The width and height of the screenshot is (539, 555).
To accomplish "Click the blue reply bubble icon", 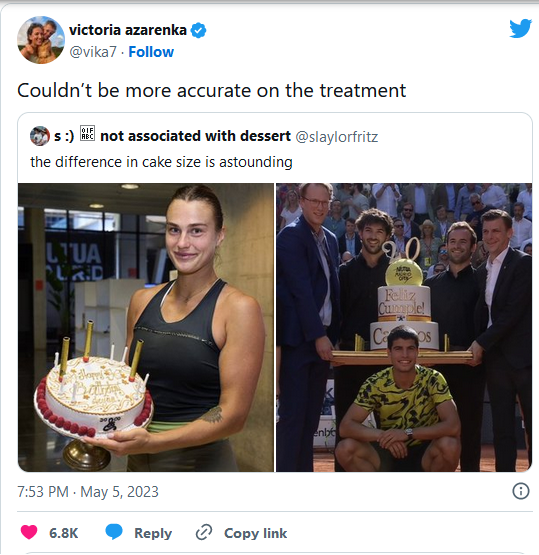I will 114,532.
